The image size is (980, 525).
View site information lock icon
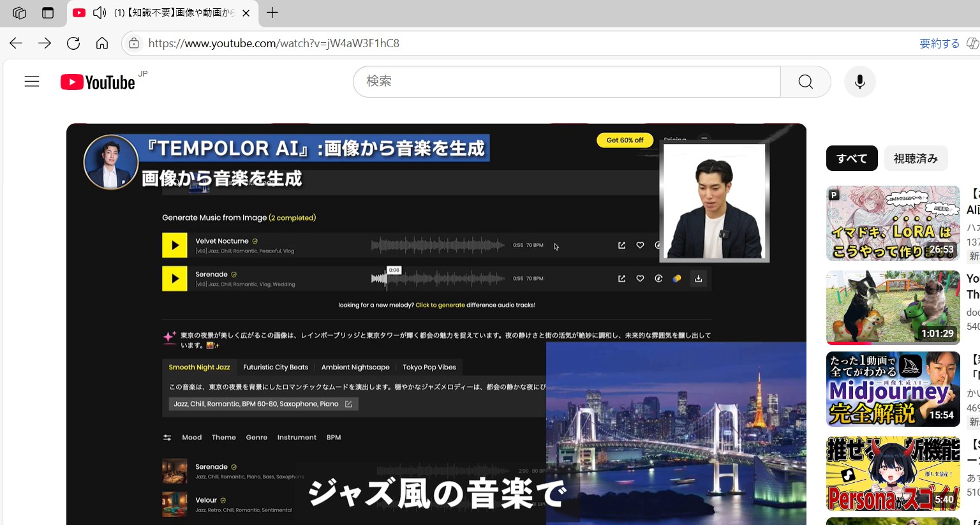point(133,43)
